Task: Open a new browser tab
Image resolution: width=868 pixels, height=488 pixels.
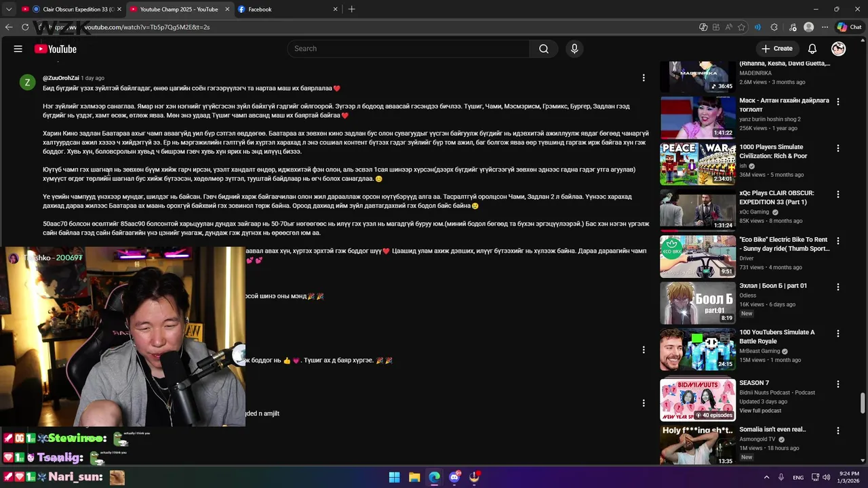Action: 351,9
